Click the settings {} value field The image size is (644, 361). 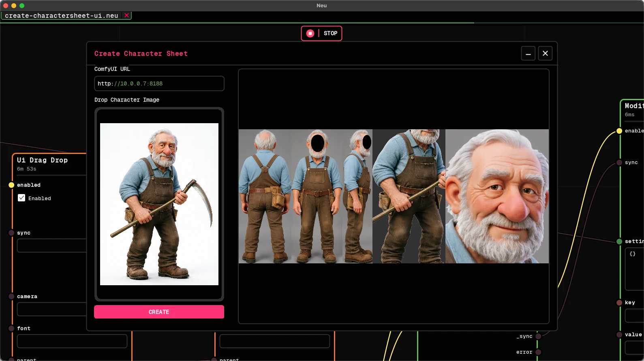point(635,269)
